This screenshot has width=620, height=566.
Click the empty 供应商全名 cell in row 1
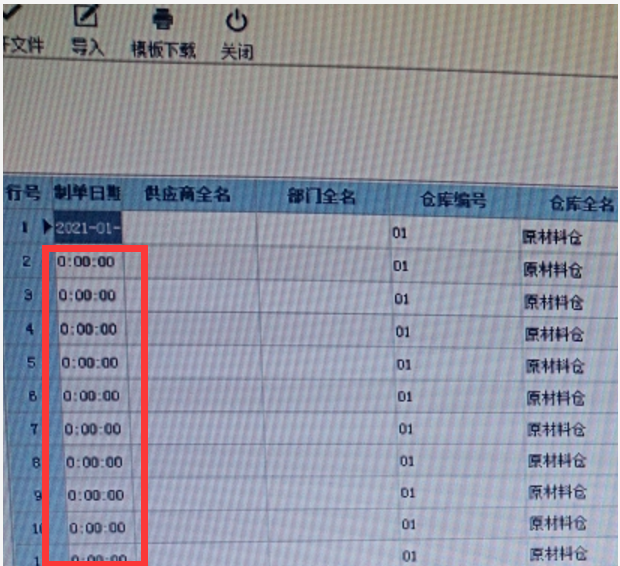pyautogui.click(x=190, y=229)
